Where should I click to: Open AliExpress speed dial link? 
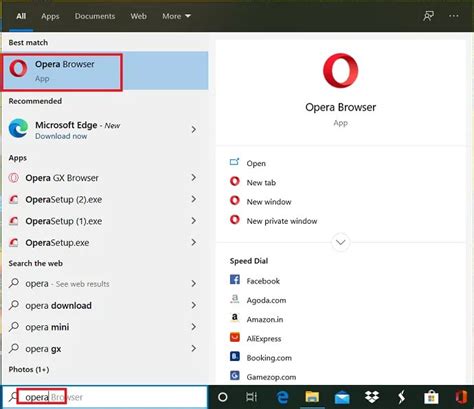click(264, 339)
